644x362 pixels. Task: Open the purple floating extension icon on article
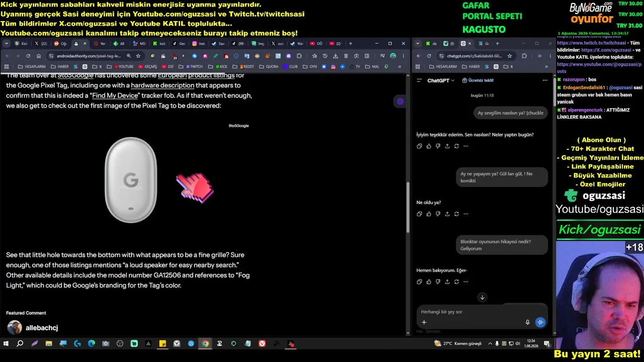pyautogui.click(x=400, y=102)
